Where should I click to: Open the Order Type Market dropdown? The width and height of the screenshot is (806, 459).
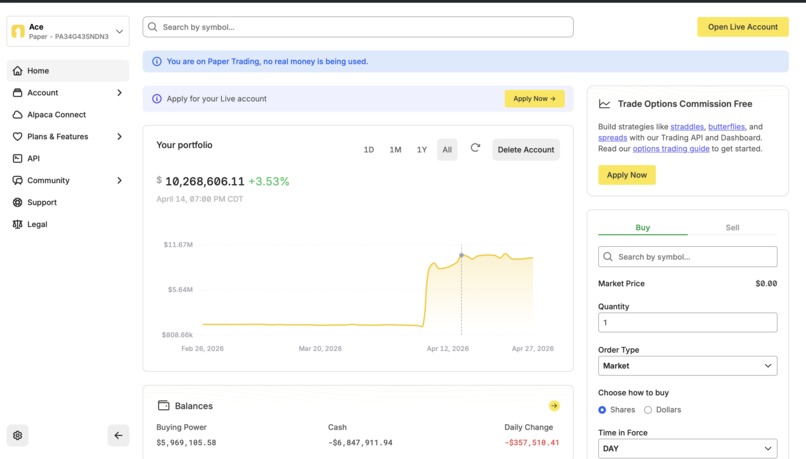pyautogui.click(x=688, y=366)
